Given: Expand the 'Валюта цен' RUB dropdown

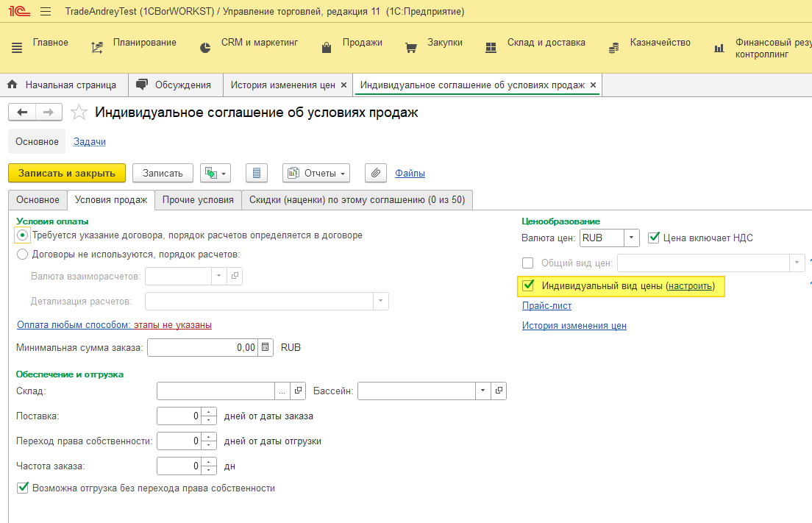Looking at the screenshot, I should 632,238.
